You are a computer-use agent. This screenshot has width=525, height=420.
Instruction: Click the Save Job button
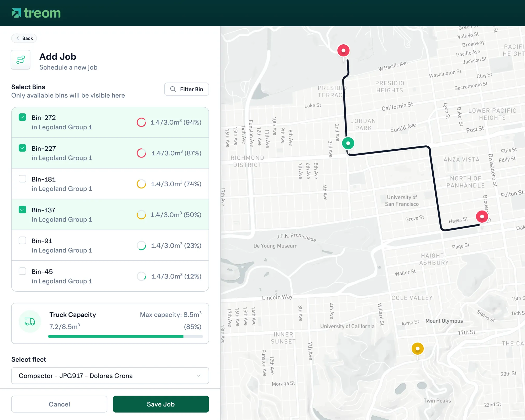pyautogui.click(x=161, y=404)
